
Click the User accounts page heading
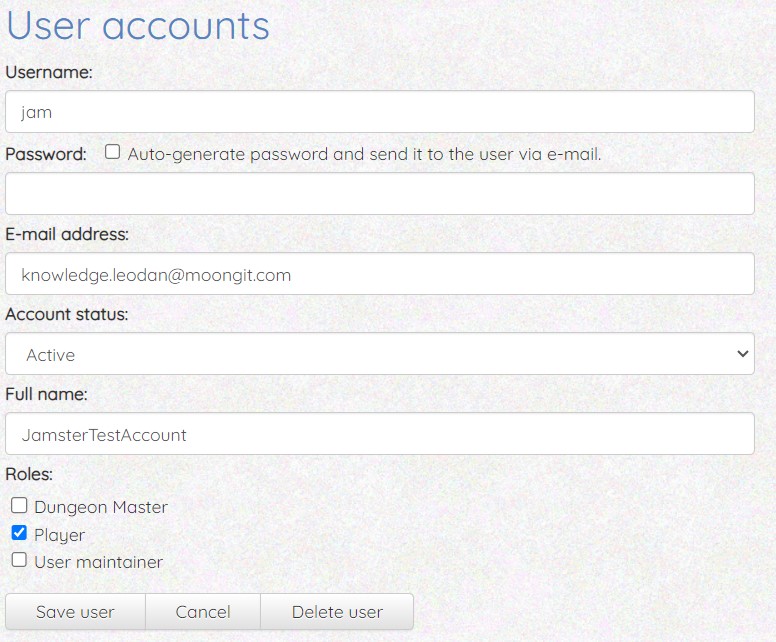click(138, 26)
